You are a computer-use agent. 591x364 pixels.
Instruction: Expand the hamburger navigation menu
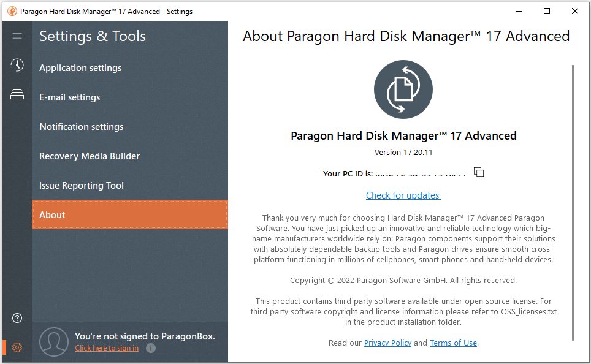[x=17, y=36]
